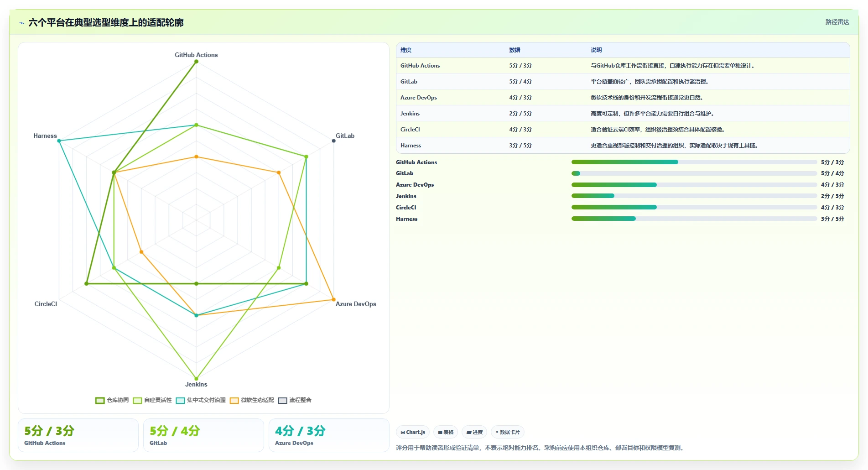The height and width of the screenshot is (470, 868).
Task: Click the GitHub Actions axis label on the radar
Action: tap(196, 55)
